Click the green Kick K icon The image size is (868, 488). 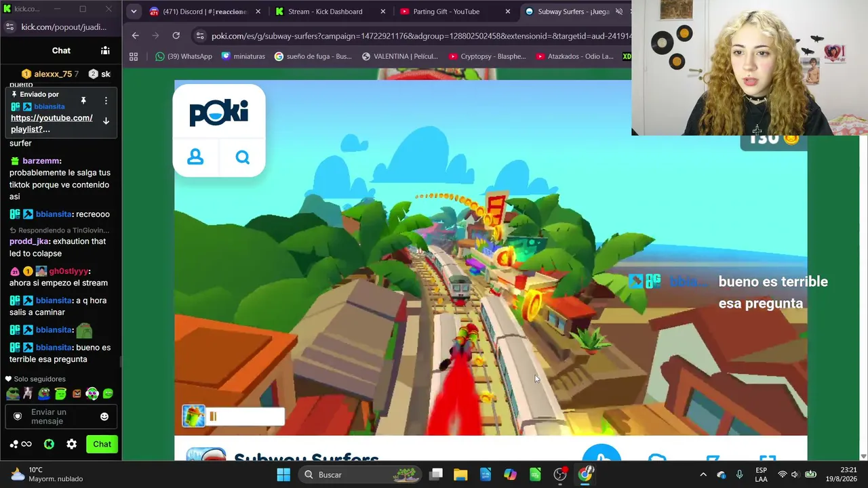coord(49,444)
